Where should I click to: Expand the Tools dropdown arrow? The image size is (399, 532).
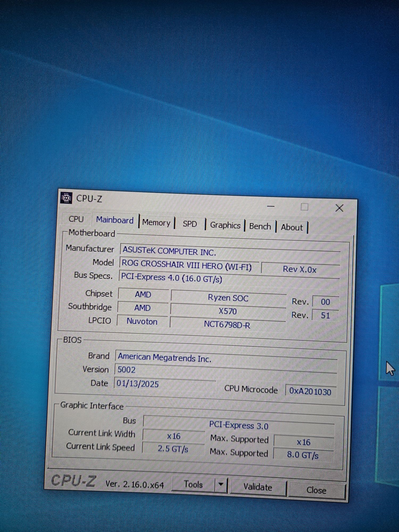click(x=221, y=485)
